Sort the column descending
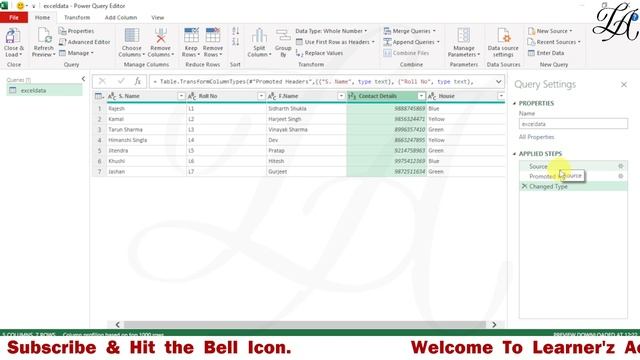The height and width of the screenshot is (360, 640). pos(236,42)
